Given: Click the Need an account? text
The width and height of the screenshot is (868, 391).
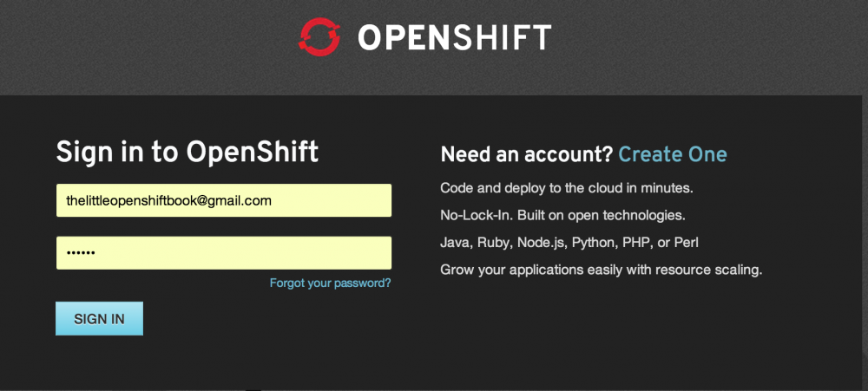Looking at the screenshot, I should 527,155.
